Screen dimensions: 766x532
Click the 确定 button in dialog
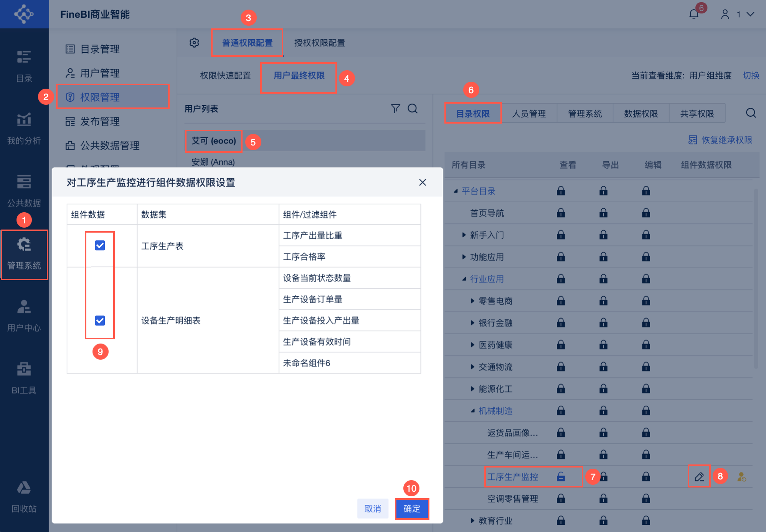pyautogui.click(x=411, y=509)
